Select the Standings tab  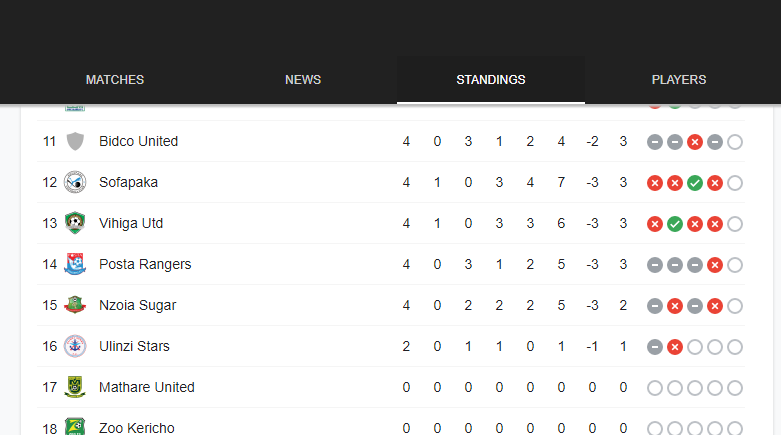click(x=491, y=80)
